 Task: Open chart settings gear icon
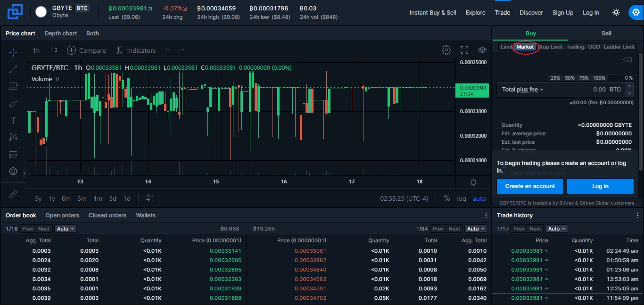click(446, 50)
